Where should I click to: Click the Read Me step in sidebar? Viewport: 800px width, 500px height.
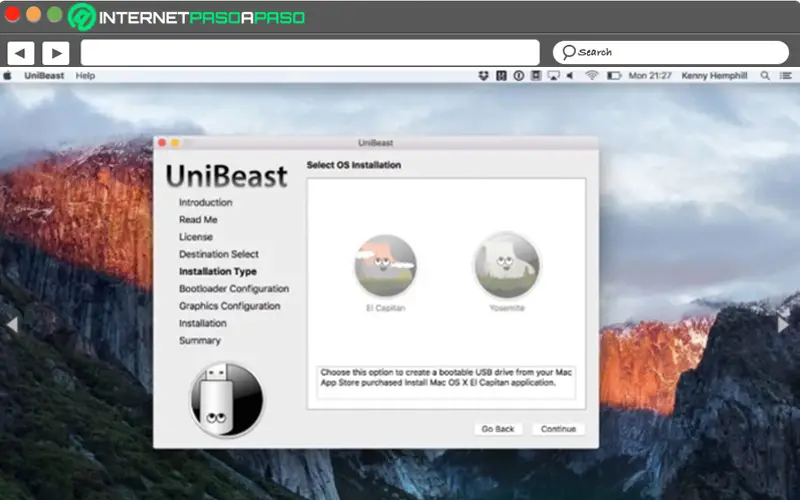(x=198, y=220)
